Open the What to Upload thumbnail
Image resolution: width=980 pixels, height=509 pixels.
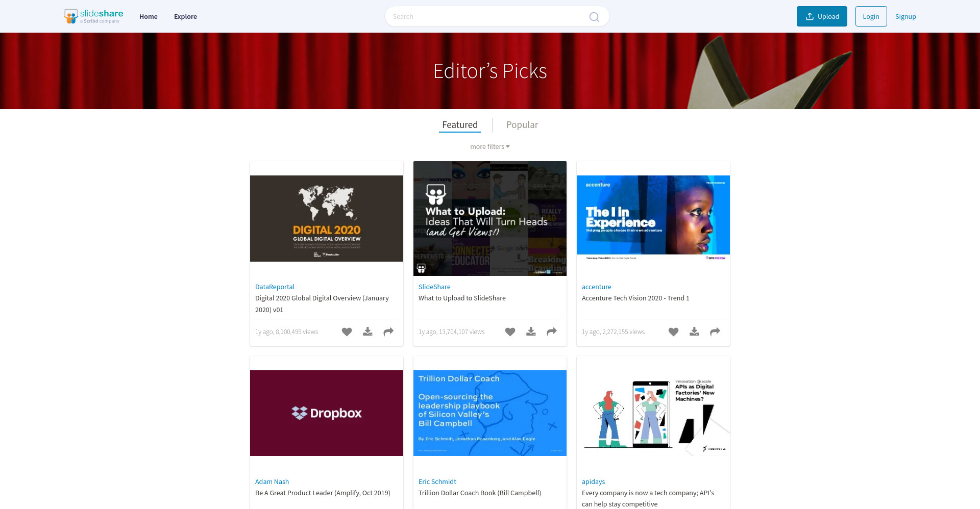(x=490, y=218)
